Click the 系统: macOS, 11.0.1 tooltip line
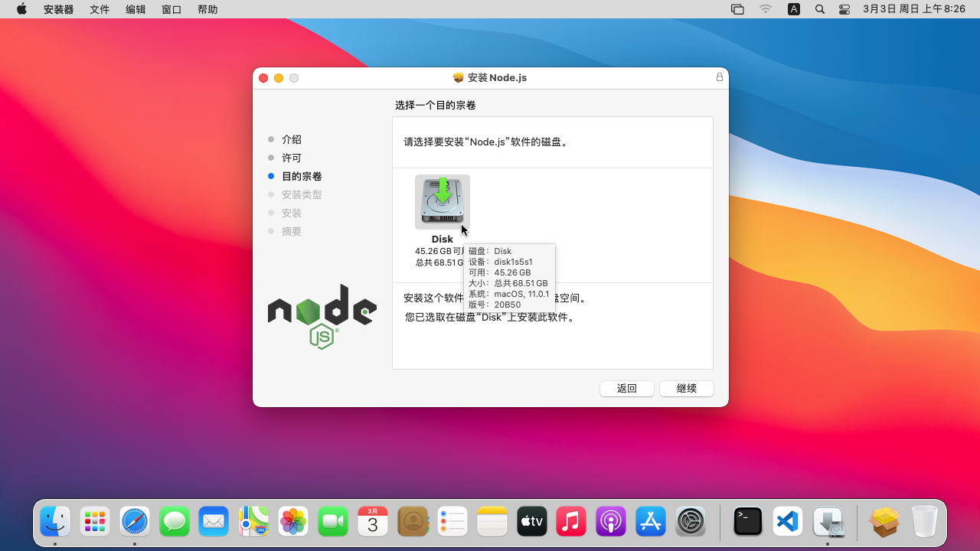The height and width of the screenshot is (551, 980). 509,294
